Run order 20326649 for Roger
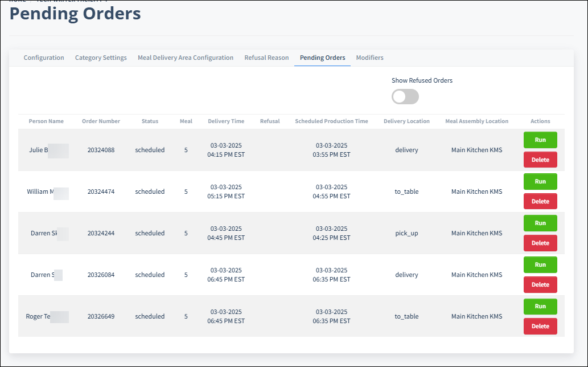 [540, 306]
